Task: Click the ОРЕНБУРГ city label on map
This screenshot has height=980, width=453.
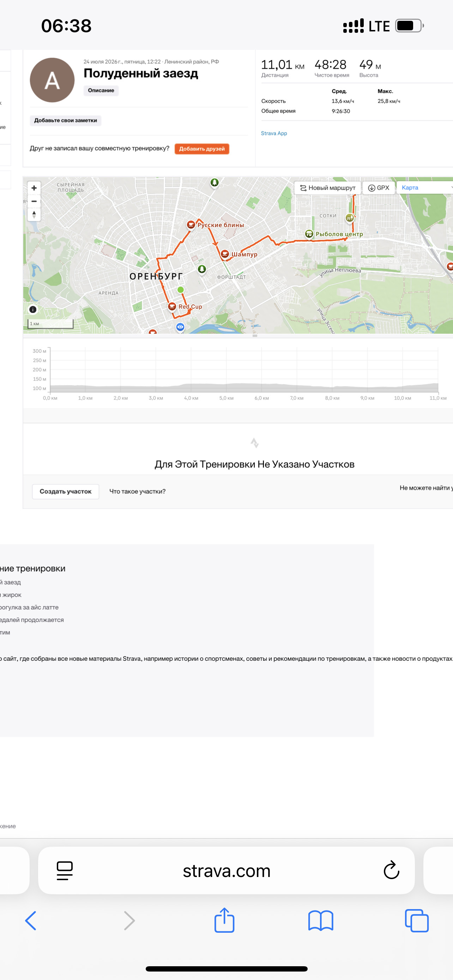Action: click(x=156, y=277)
